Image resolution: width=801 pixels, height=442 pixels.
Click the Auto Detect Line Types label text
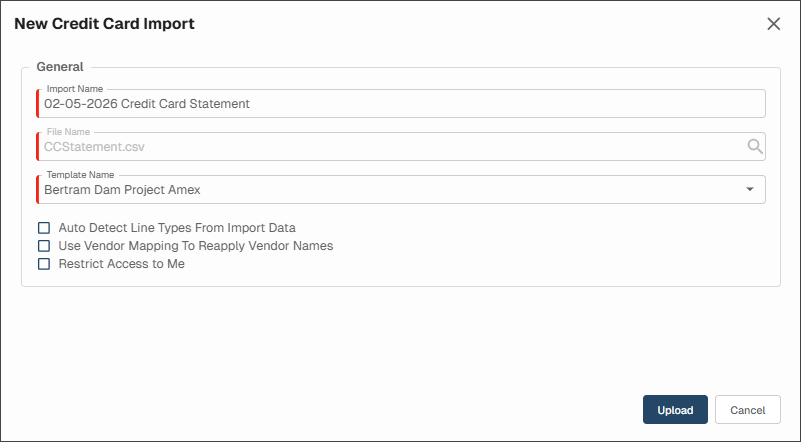pyautogui.click(x=177, y=228)
